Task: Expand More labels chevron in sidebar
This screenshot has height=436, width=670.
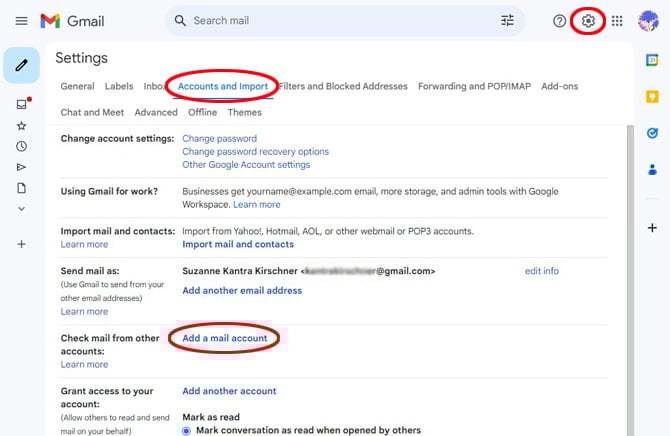Action: coord(21,209)
